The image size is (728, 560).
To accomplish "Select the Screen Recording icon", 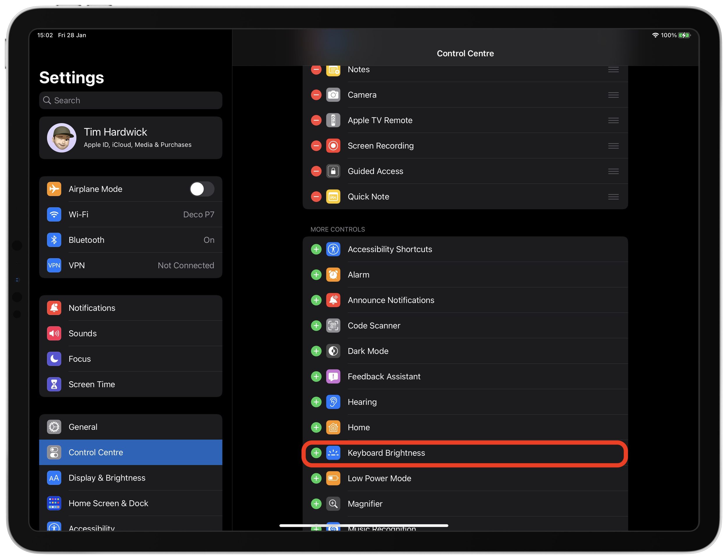I will pyautogui.click(x=333, y=146).
